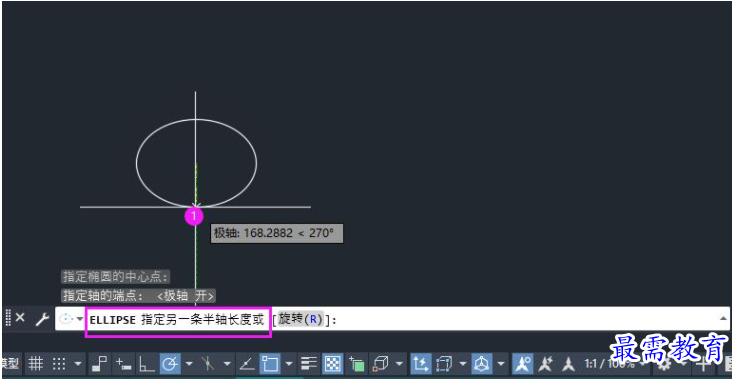This screenshot has height=380, width=734.
Task: Click command history line 指定椭圆的中心点
Action: (116, 277)
